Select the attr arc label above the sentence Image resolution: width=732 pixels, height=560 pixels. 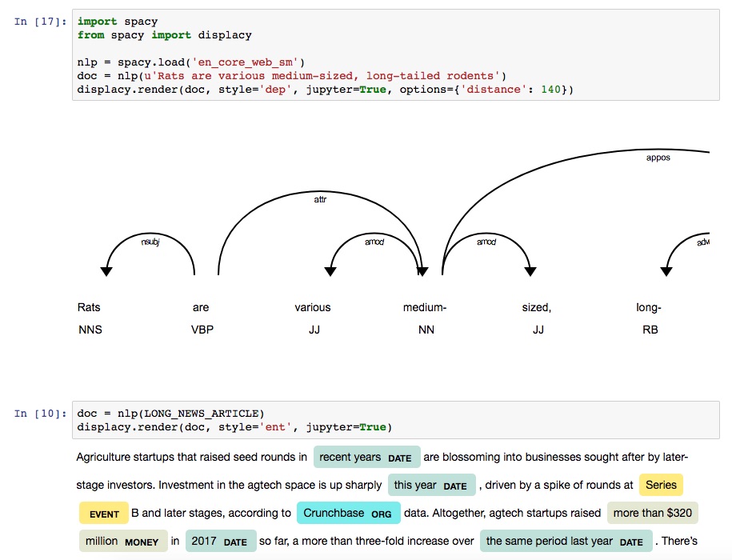319,200
